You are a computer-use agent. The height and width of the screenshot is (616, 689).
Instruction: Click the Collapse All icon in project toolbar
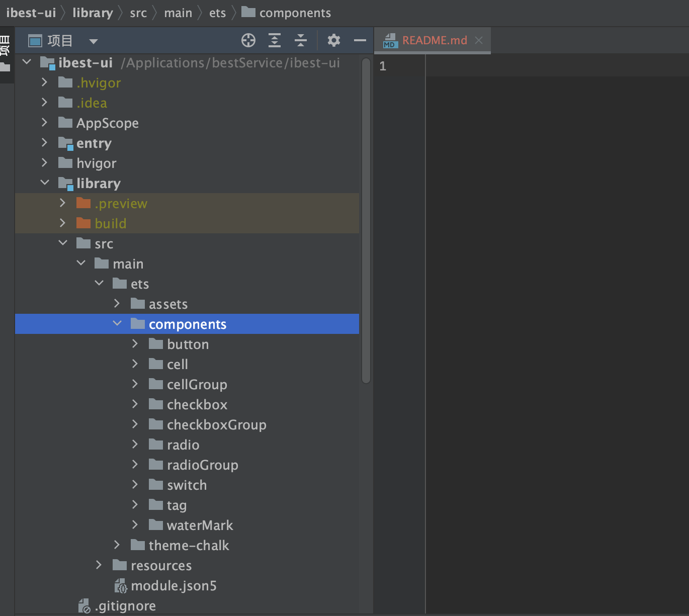click(x=301, y=40)
